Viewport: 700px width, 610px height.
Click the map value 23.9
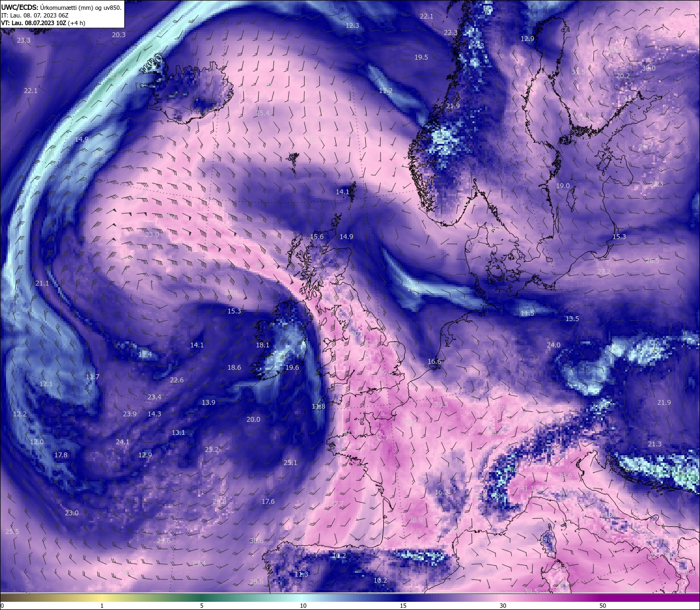(130, 414)
